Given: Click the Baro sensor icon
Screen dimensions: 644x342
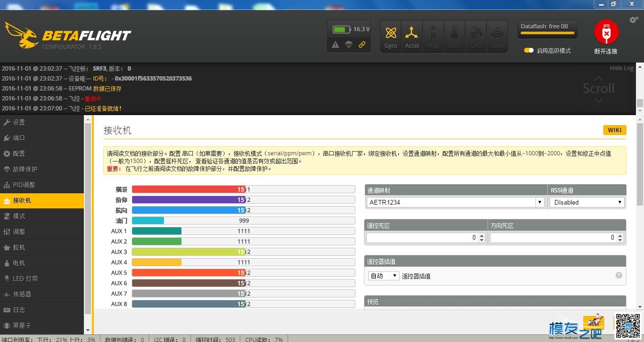Looking at the screenshot, I should (454, 36).
